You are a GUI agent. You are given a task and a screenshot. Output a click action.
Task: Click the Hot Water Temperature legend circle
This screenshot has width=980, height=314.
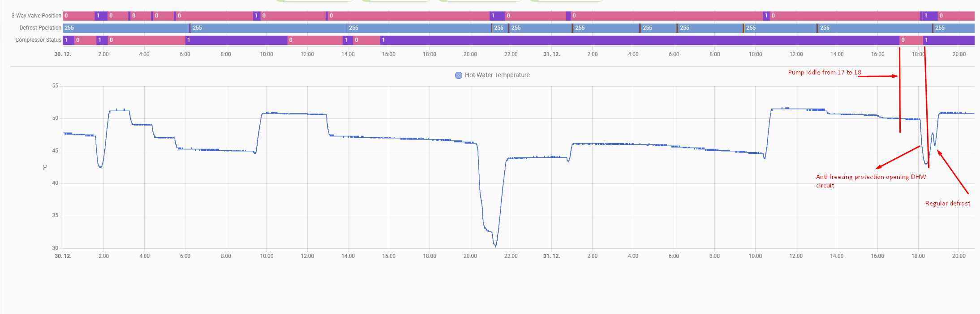tap(458, 75)
